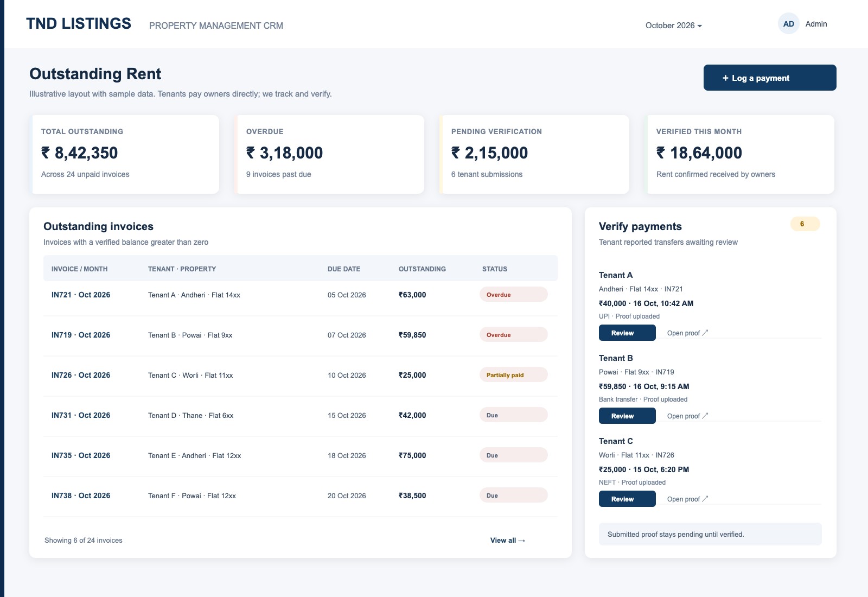
Task: Click Tenant B name in Verify payments
Action: point(616,358)
